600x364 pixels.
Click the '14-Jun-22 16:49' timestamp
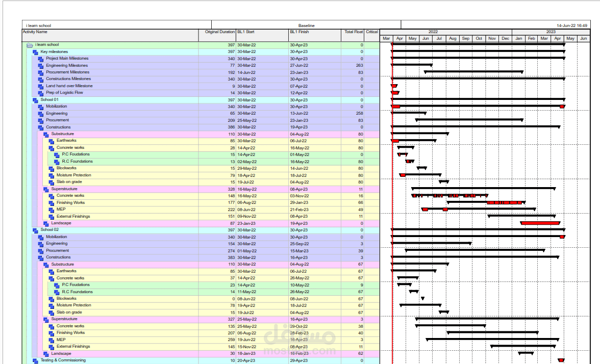571,25
